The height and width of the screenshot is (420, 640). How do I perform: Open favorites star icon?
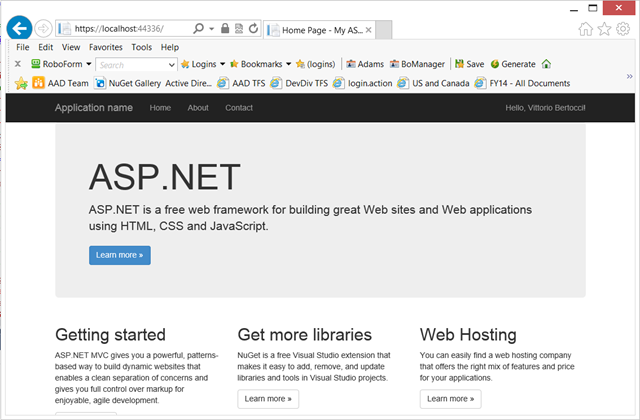pyautogui.click(x=604, y=29)
